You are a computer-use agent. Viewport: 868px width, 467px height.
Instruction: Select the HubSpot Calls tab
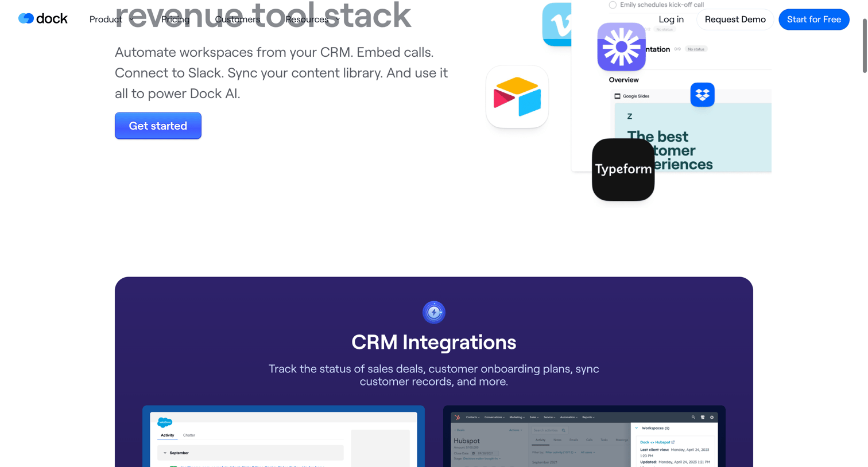coord(589,440)
